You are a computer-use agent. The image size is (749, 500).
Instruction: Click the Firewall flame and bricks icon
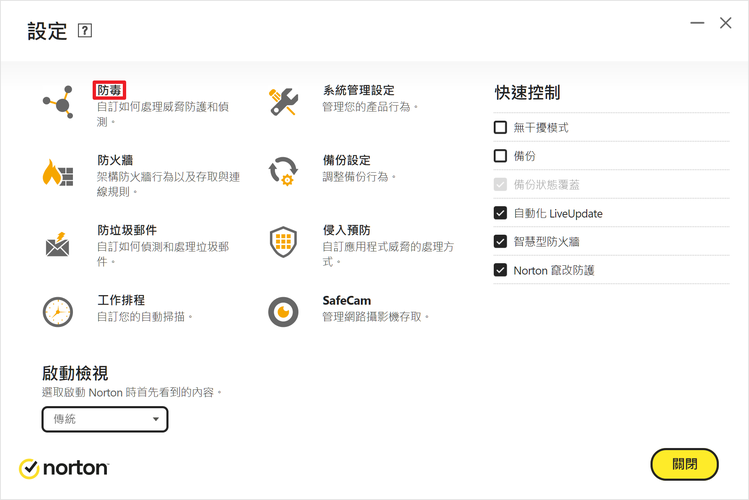[x=58, y=172]
